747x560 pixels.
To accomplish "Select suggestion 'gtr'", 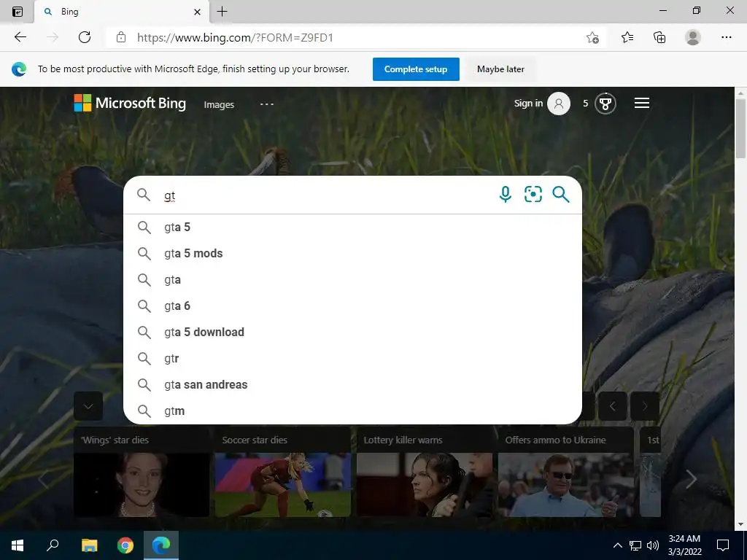I will pos(352,358).
